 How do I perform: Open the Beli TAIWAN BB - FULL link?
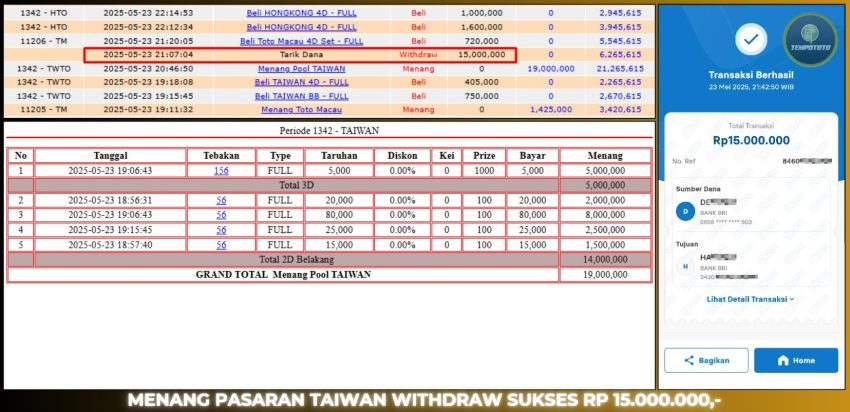coord(301,96)
